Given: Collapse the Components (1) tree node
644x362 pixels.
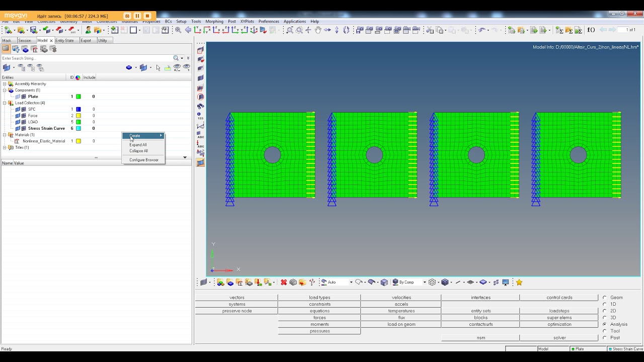Looking at the screenshot, I should (x=5, y=90).
